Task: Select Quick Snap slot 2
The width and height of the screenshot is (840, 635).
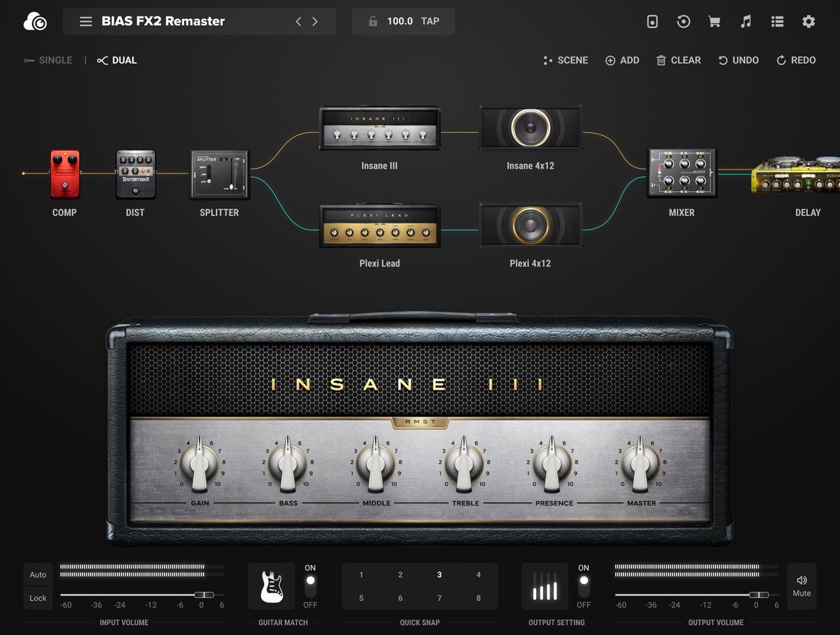Action: (x=400, y=575)
